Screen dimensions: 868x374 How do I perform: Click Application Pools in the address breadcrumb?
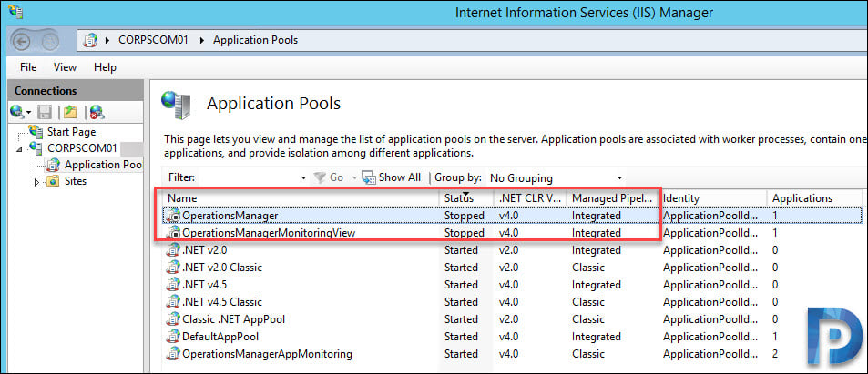(x=255, y=40)
